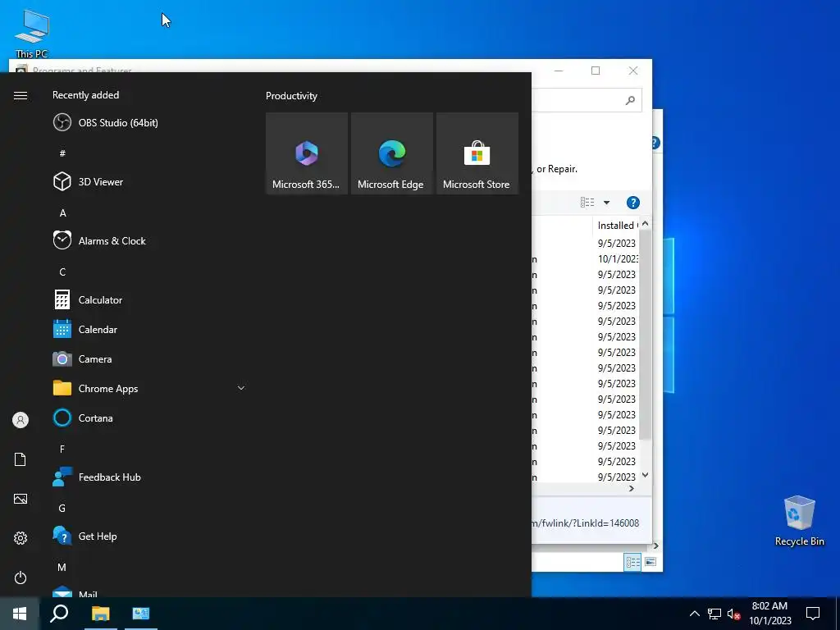Click the Productivity group title
Viewport: 840px width, 630px height.
[291, 96]
